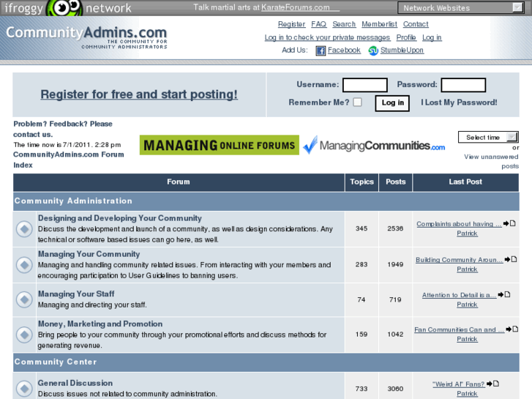
Task: Click the Managing Online Forums banner
Action: point(220,145)
